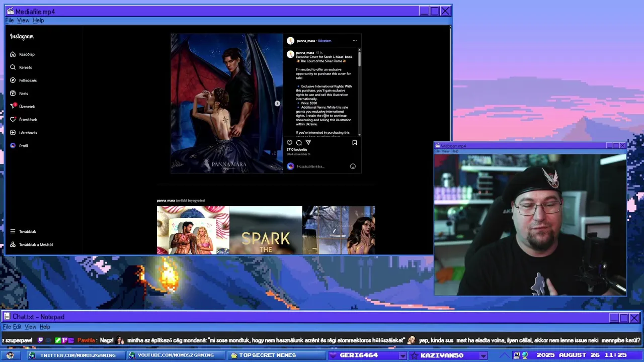Open File menu in Chat.txt Notepad
The width and height of the screenshot is (644, 362).
pyautogui.click(x=7, y=327)
